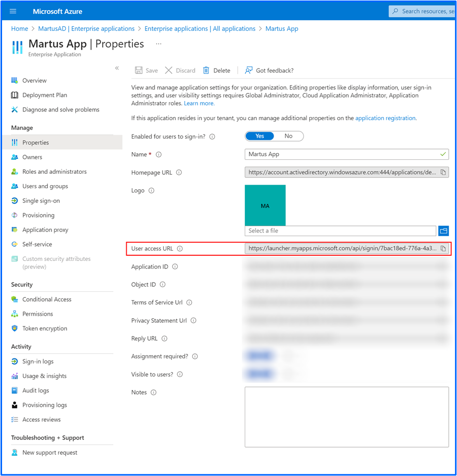The image size is (457, 476).
Task: Show info tooltip for Notes
Action: 154,392
